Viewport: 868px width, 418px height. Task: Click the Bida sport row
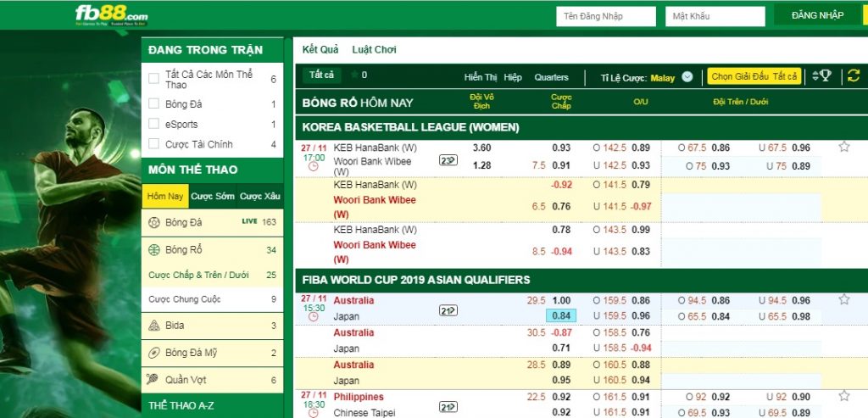[x=212, y=326]
